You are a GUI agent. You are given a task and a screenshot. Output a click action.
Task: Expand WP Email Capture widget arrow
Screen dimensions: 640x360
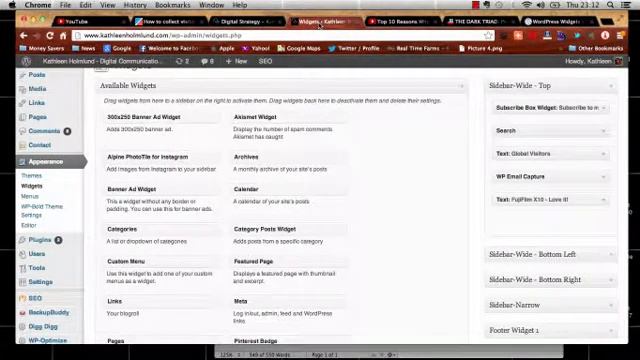pyautogui.click(x=604, y=177)
